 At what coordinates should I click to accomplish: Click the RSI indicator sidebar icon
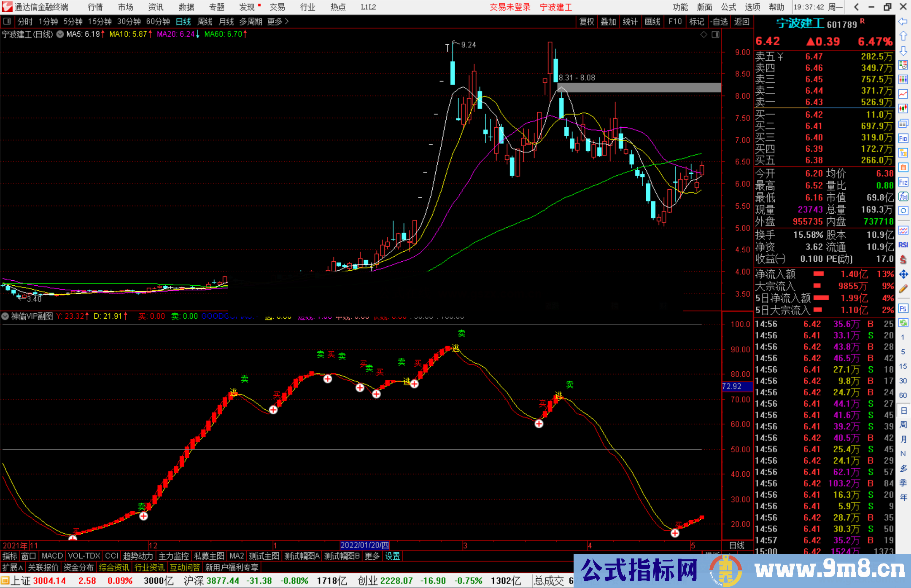903,245
